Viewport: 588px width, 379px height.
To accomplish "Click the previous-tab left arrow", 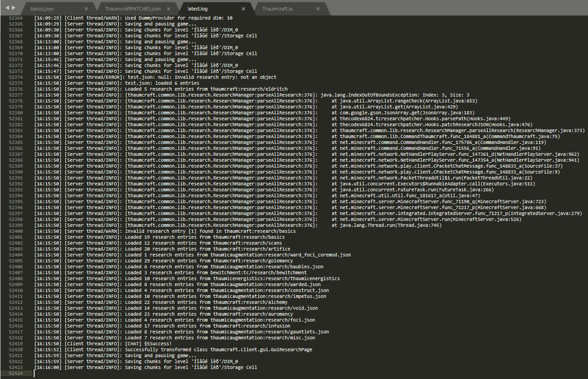I will click(7, 8).
